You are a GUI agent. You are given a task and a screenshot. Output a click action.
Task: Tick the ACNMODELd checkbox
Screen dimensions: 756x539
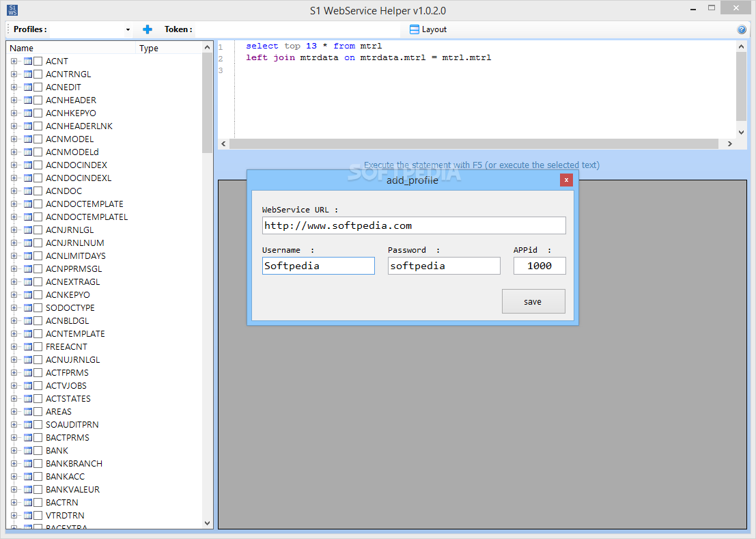[38, 152]
